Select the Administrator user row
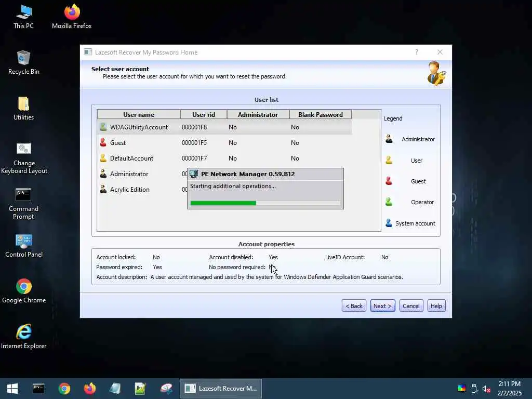 pos(142,174)
